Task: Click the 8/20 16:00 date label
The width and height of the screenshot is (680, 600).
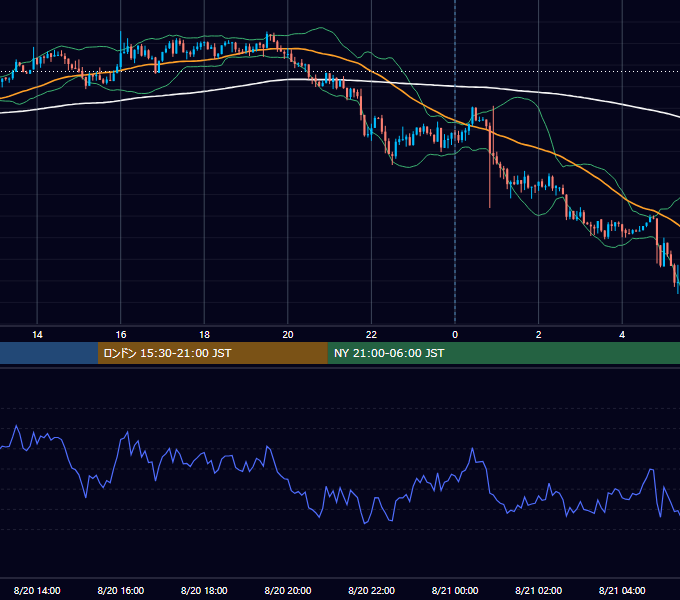Action: (x=121, y=590)
